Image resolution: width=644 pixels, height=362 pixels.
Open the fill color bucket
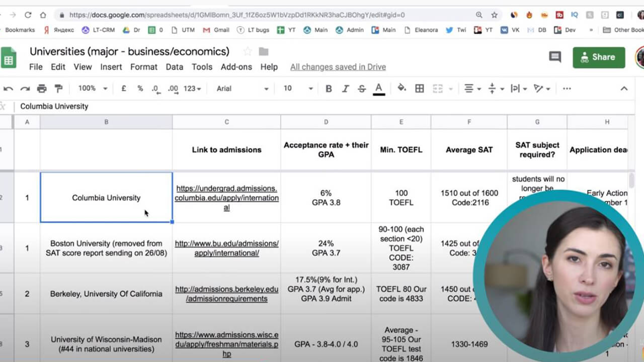click(401, 88)
